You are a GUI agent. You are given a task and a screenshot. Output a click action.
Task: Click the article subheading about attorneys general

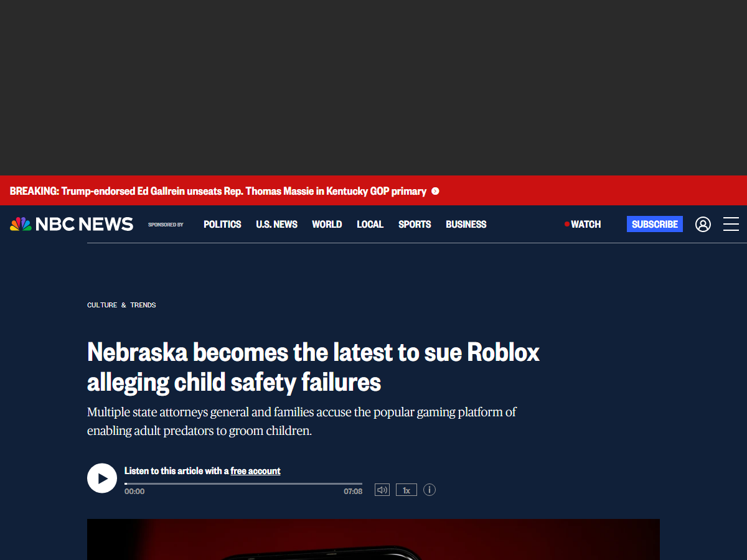click(302, 421)
